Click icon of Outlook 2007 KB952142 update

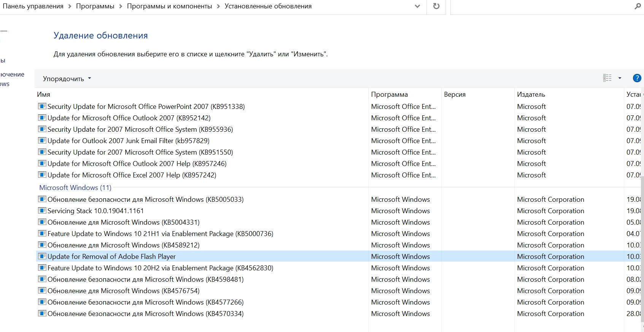tap(42, 118)
